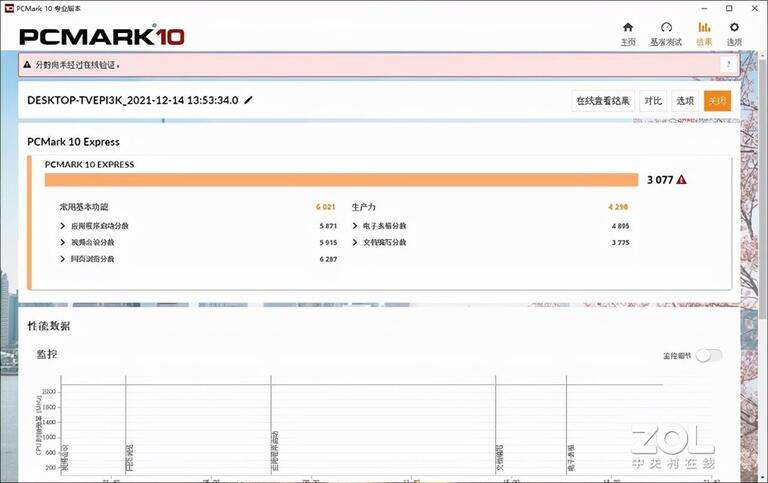Screen dimensions: 768x483
Task: Click the PCMark 10 Express section heading
Action: point(73,142)
